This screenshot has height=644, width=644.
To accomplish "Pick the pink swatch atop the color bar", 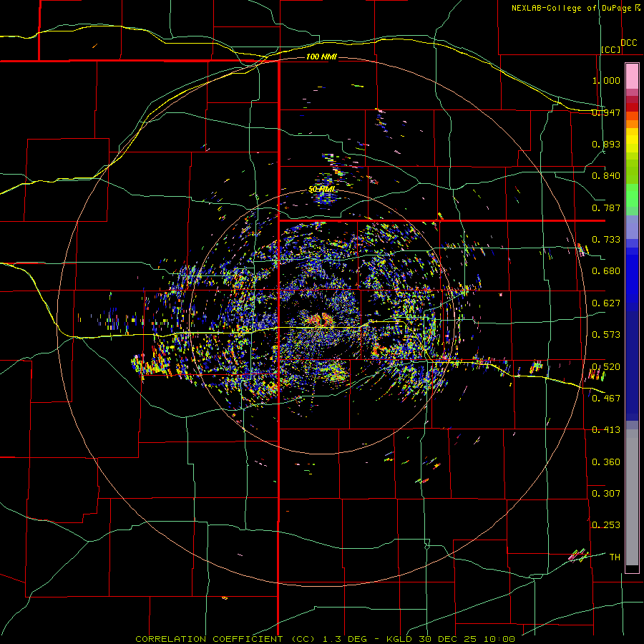I will pos(632,76).
